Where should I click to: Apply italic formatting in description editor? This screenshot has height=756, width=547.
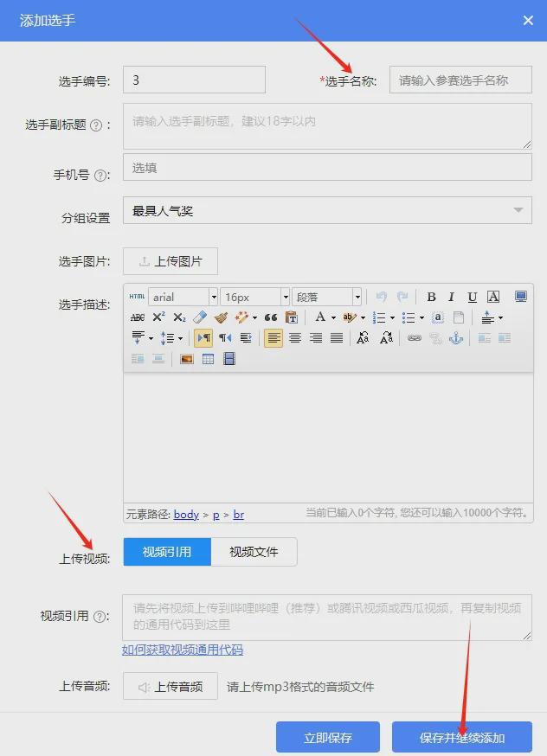point(452,297)
